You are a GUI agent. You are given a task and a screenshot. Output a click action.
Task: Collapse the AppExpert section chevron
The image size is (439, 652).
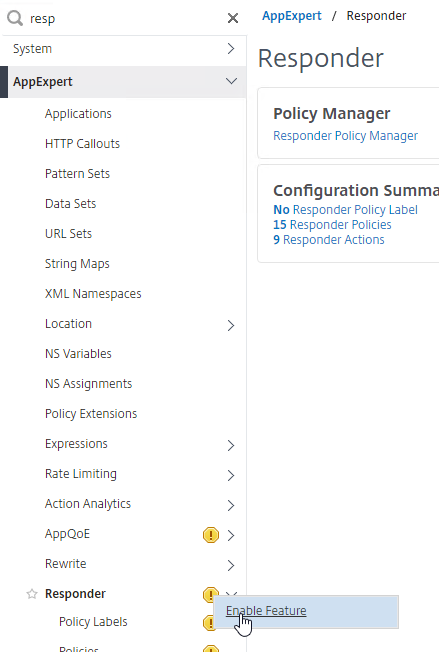click(232, 81)
